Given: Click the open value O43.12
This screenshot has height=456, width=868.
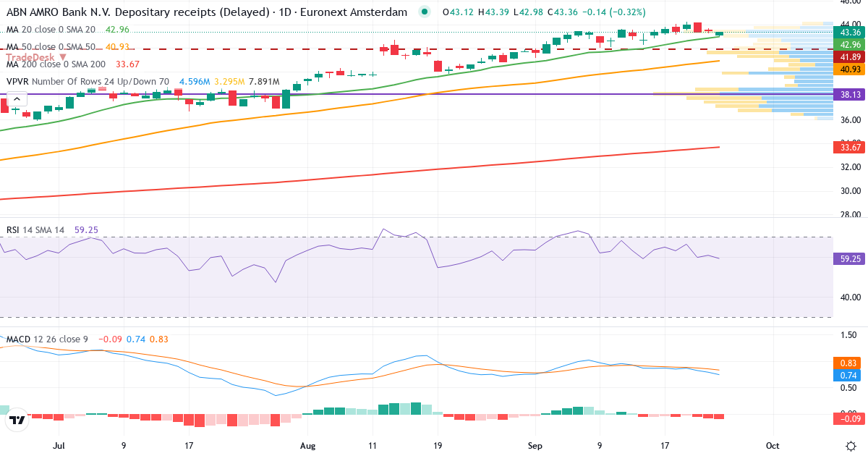Looking at the screenshot, I should click(457, 12).
